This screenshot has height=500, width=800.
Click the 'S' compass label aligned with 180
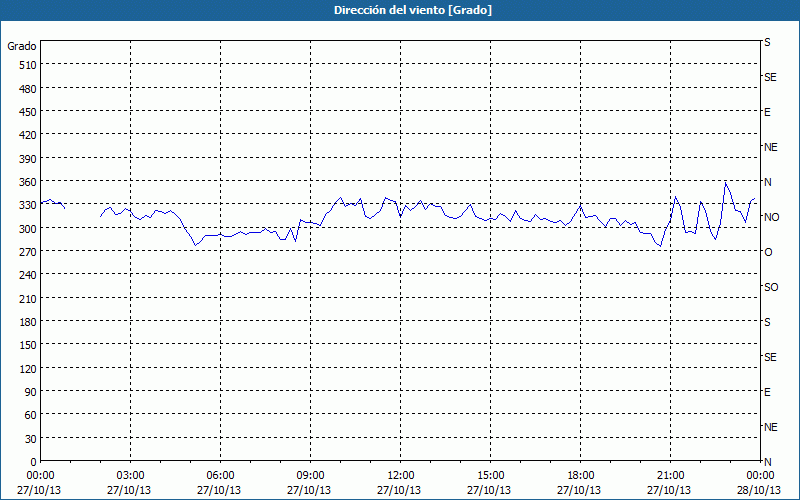pos(767,322)
